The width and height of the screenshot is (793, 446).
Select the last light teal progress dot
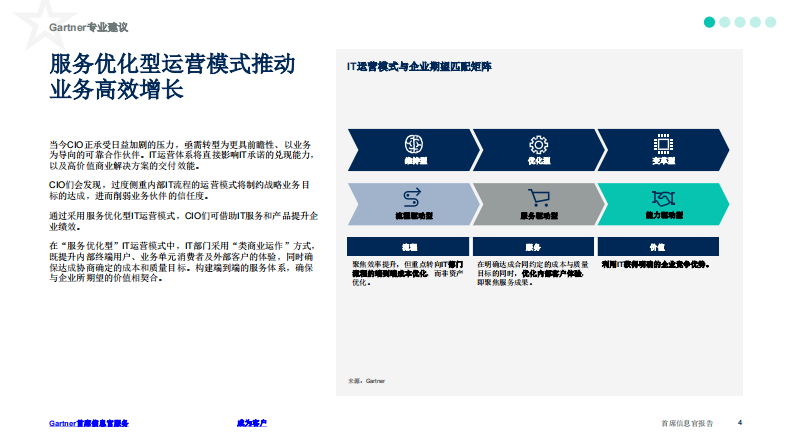pyautogui.click(x=771, y=22)
